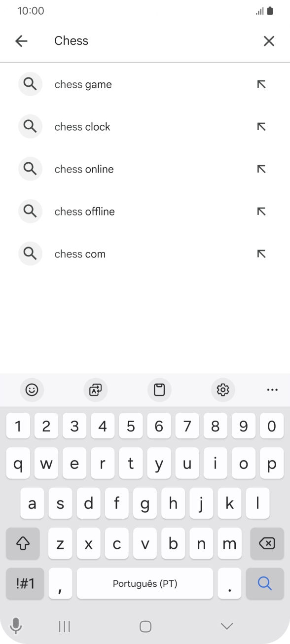This screenshot has width=290, height=644.
Task: Insert the chess online suggestion with its arrow
Action: tap(261, 169)
